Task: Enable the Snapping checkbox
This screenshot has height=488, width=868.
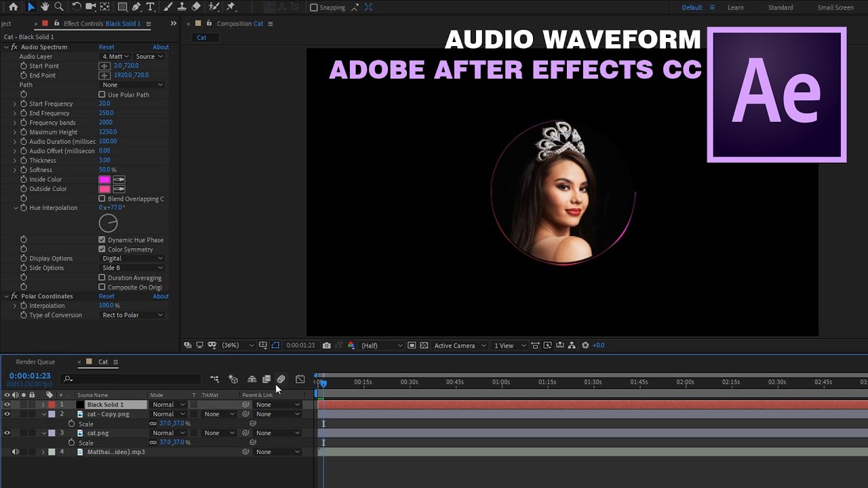Action: coord(313,7)
